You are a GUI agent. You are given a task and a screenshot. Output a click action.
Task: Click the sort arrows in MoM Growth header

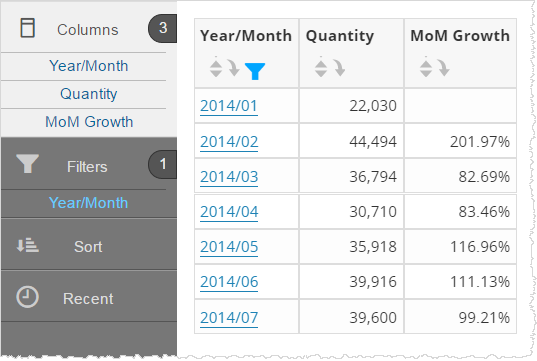point(426,68)
